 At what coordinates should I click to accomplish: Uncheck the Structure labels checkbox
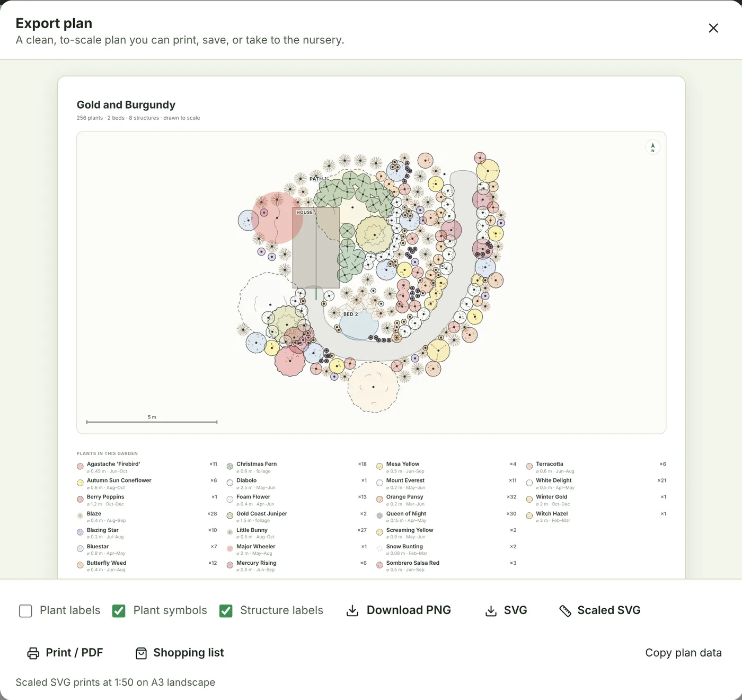click(x=226, y=611)
